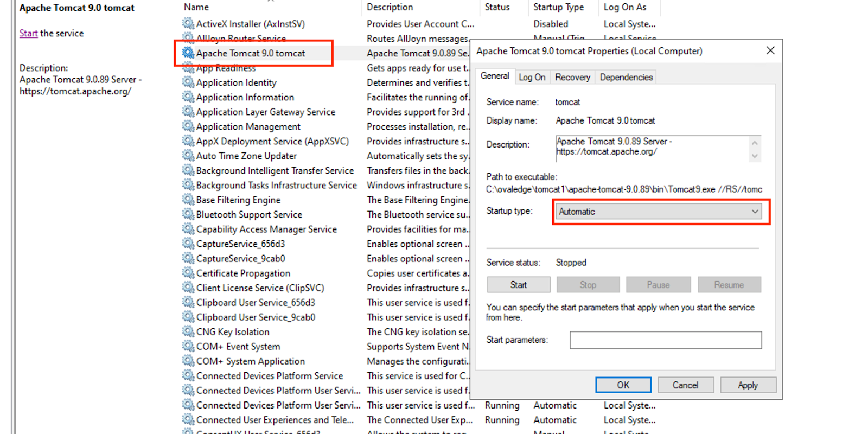Click the Application Management gear icon
The width and height of the screenshot is (868, 434).
[x=188, y=126]
